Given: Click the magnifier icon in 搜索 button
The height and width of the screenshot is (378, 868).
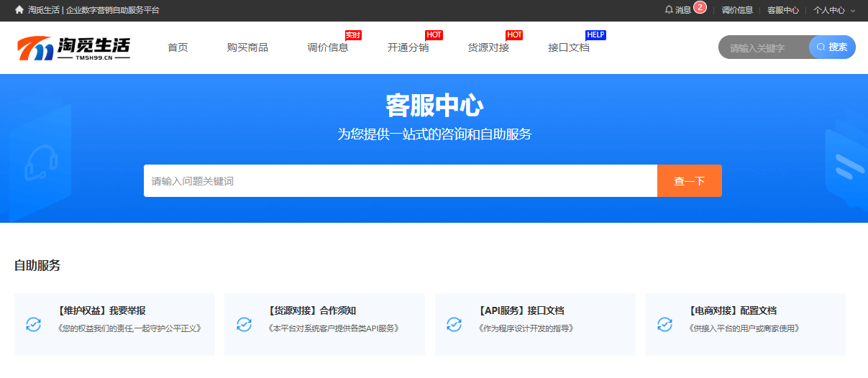Looking at the screenshot, I should point(821,47).
